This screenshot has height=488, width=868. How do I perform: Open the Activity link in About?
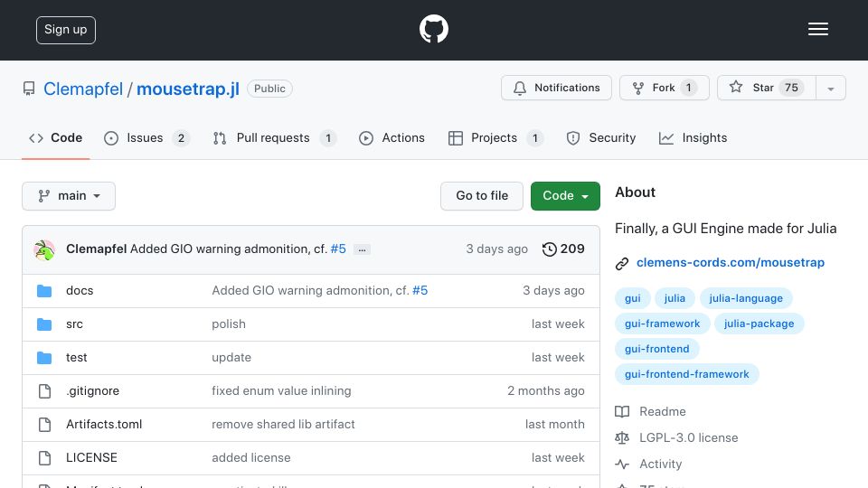coord(660,465)
